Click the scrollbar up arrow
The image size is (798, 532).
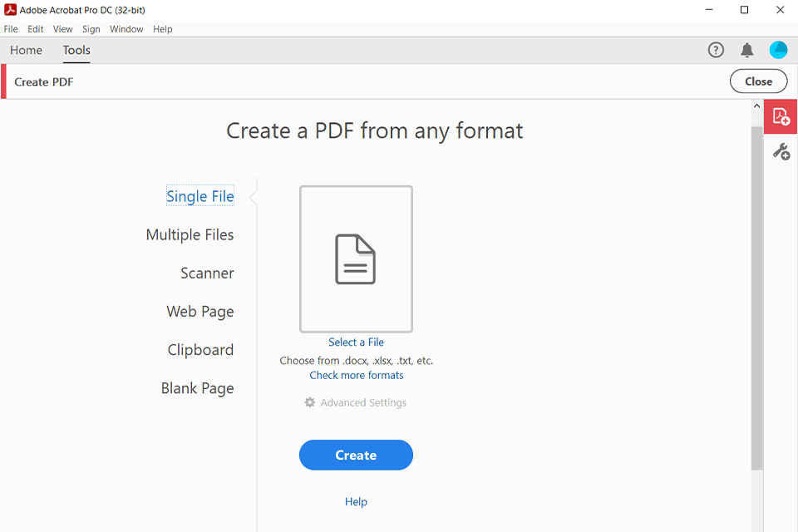[x=756, y=106]
